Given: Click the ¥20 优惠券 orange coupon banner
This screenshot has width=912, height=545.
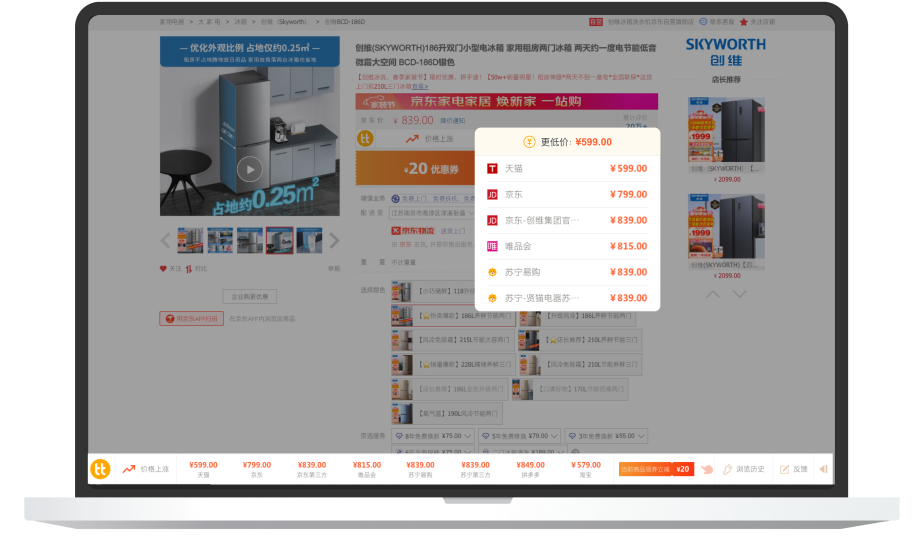Looking at the screenshot, I should [x=415, y=169].
